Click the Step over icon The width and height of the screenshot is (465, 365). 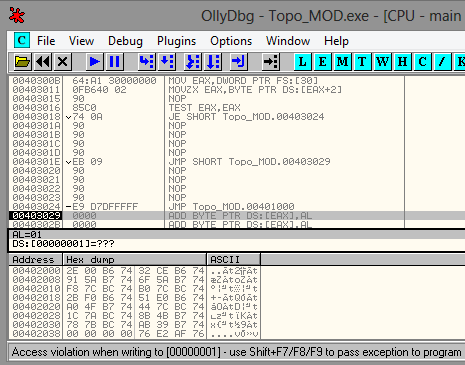click(167, 62)
